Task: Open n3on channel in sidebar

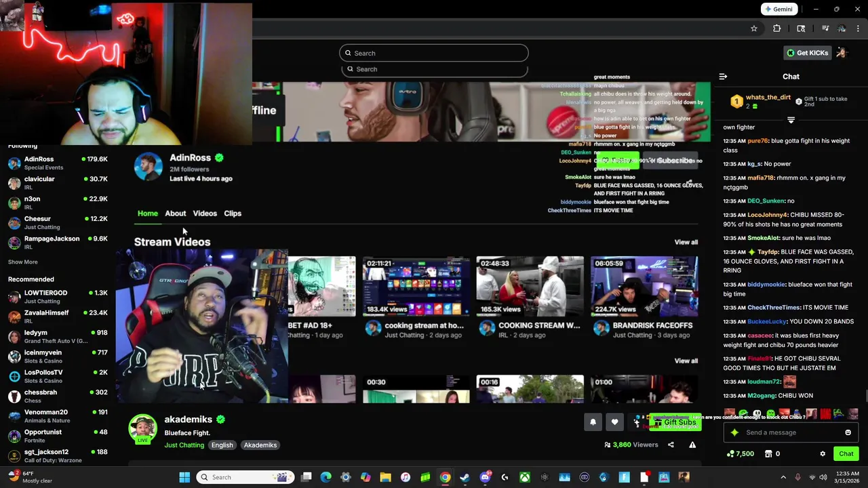Action: point(58,203)
